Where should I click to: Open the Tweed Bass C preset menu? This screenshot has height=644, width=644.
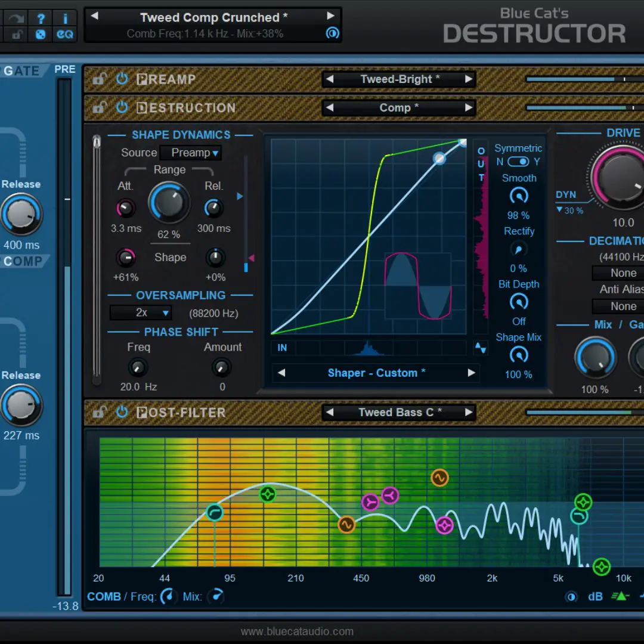tap(399, 413)
